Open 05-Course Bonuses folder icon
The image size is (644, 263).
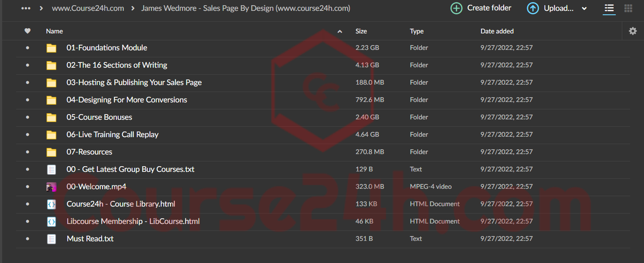click(x=51, y=117)
